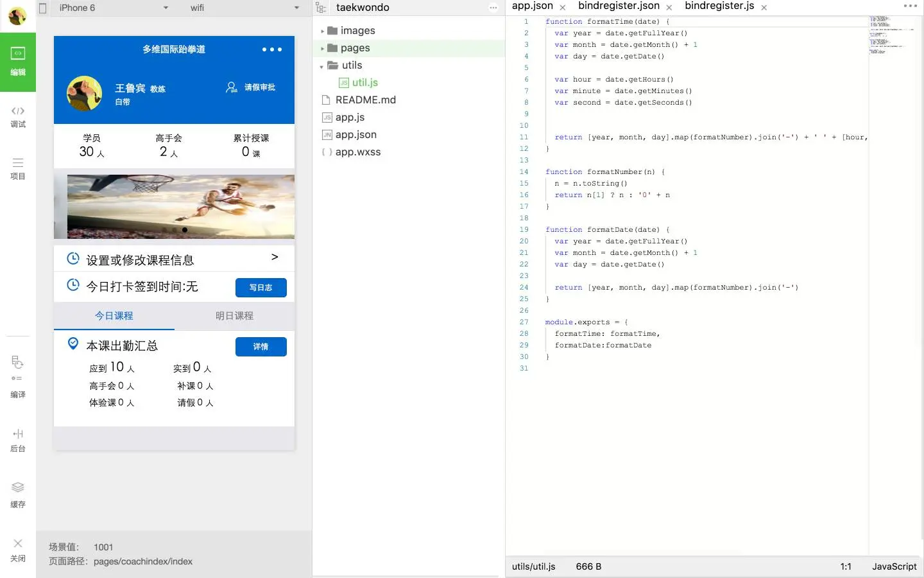Click the 后台 background icon

tap(18, 440)
